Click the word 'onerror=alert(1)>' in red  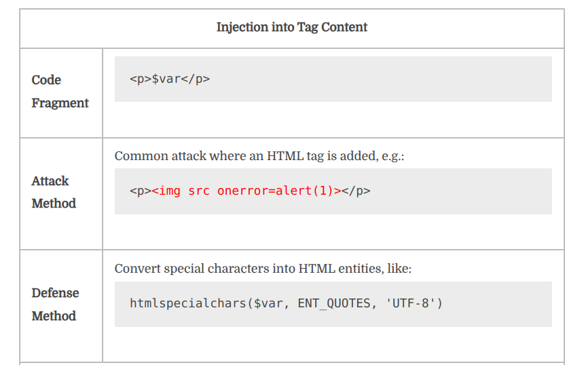click(279, 191)
